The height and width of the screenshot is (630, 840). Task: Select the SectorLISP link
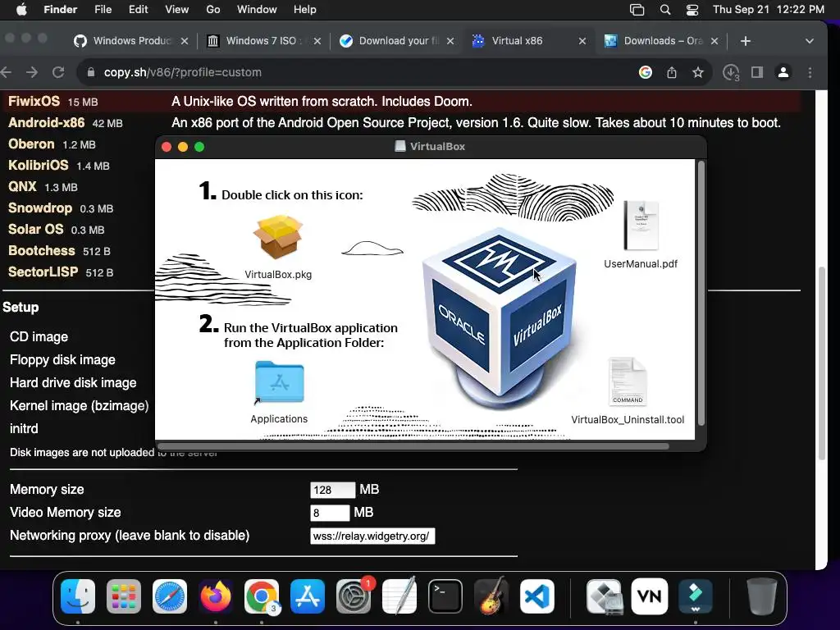click(x=43, y=272)
